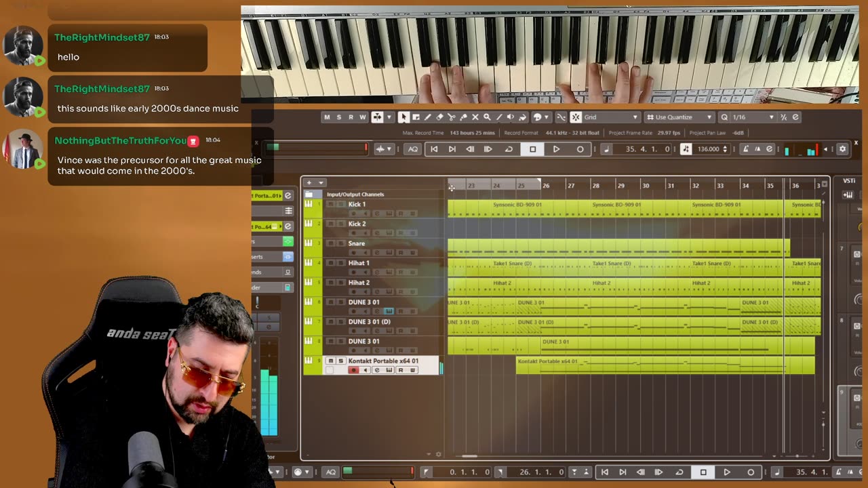Viewport: 868px width, 488px height.
Task: Toggle Snap on/off icon
Action: (576, 117)
